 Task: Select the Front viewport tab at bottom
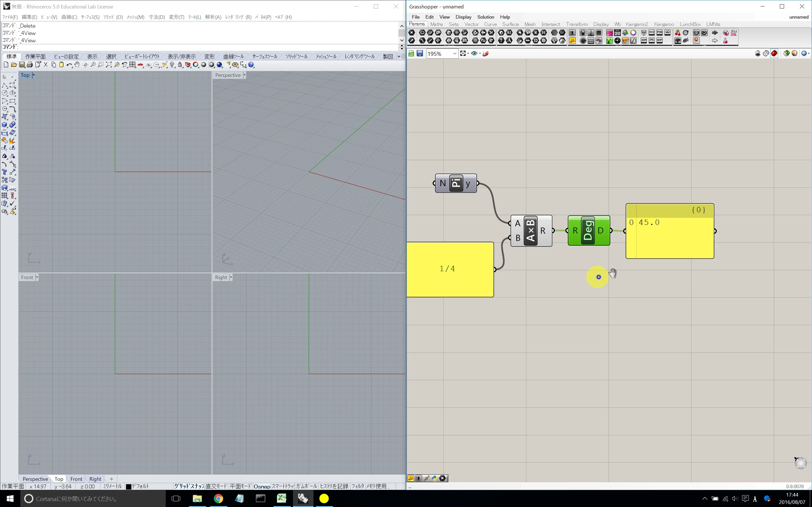(x=76, y=479)
